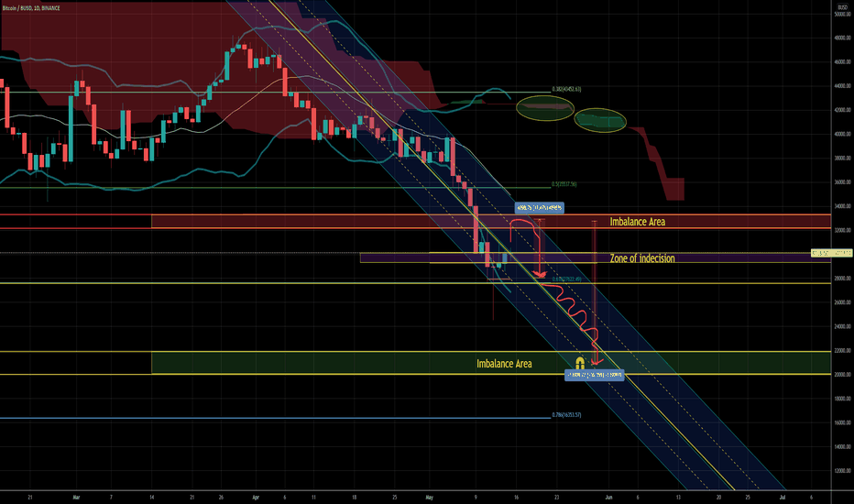Select the red Imbalance Area label
Screen dimensions: 854x504
point(637,222)
